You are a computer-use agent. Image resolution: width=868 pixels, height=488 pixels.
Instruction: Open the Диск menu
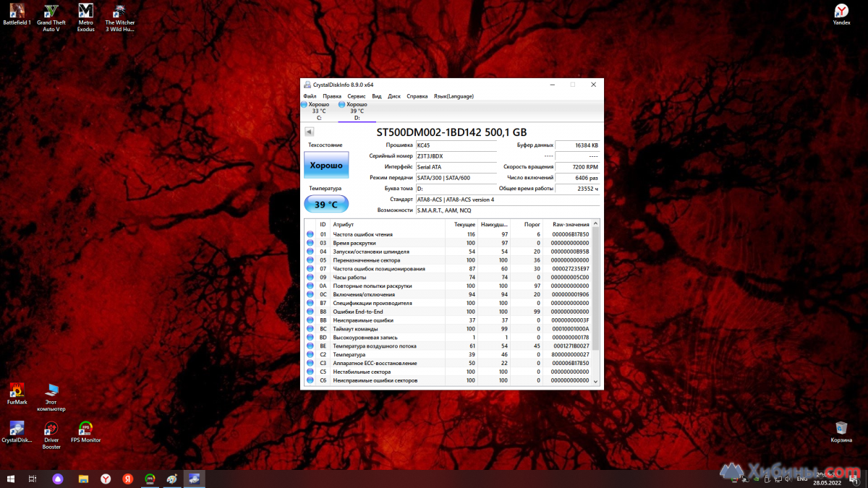[x=394, y=96]
